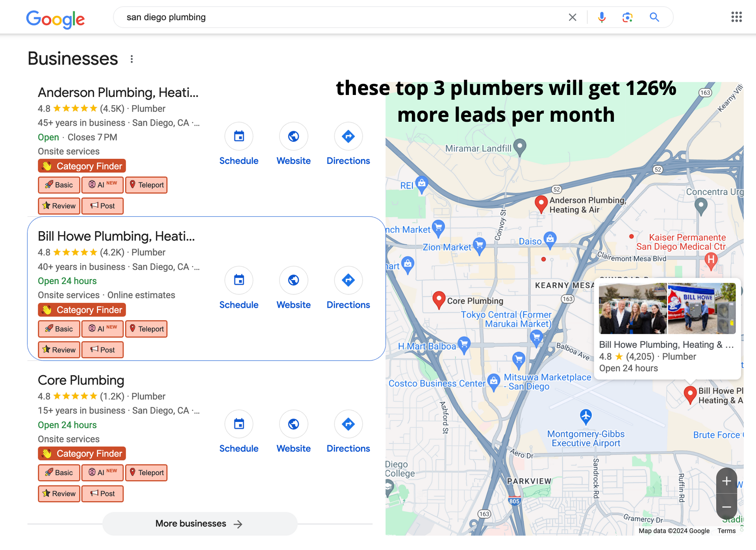Image resolution: width=756 pixels, height=550 pixels.
Task: Zoom in on the map with plus
Action: pos(726,481)
